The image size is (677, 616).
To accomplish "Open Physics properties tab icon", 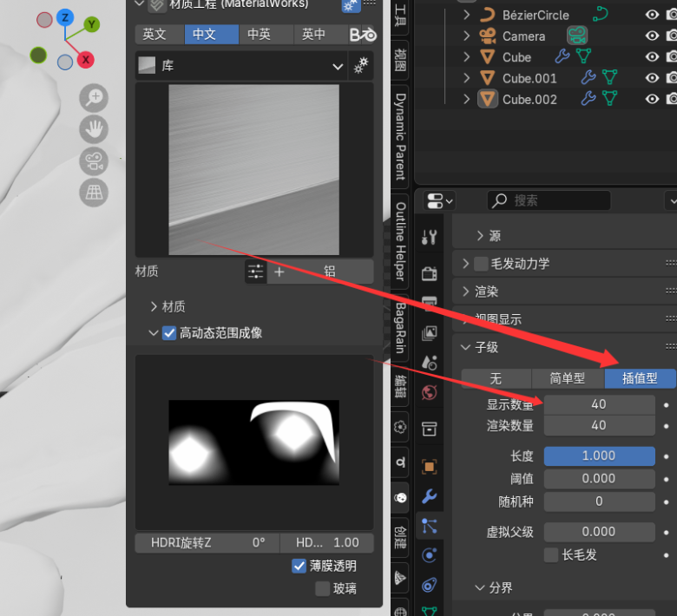I will click(x=429, y=555).
